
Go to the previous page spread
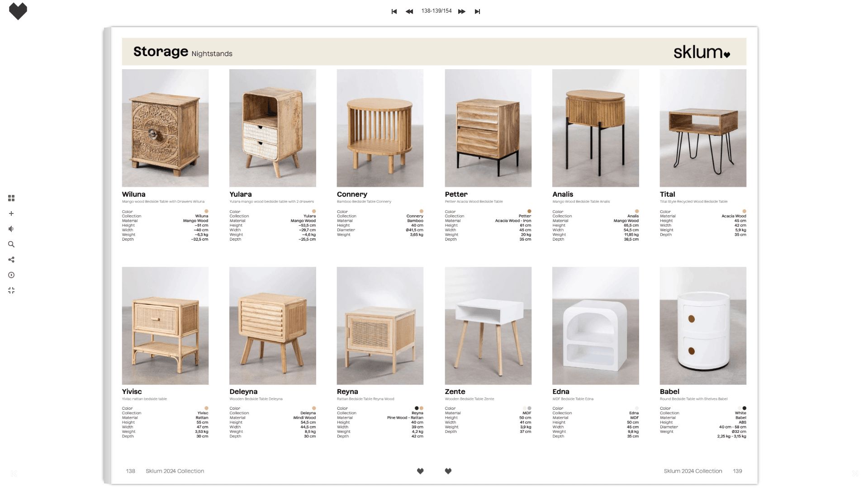click(409, 11)
